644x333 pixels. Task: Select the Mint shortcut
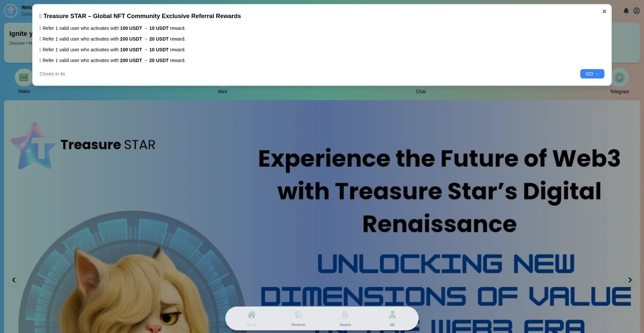click(x=222, y=92)
